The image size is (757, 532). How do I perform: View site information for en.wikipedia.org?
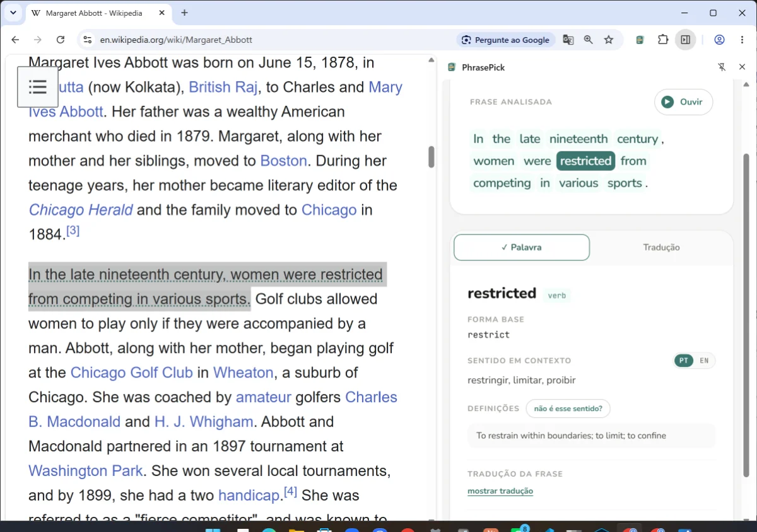coord(87,40)
